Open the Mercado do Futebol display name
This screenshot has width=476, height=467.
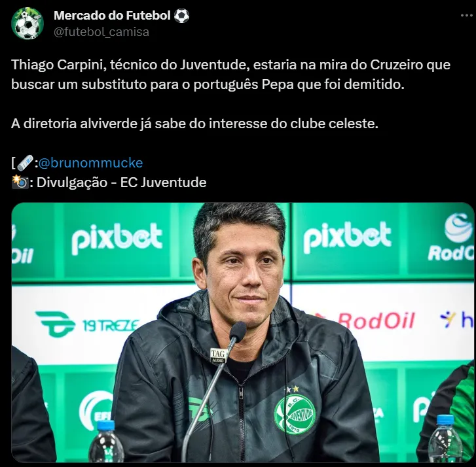pos(112,16)
